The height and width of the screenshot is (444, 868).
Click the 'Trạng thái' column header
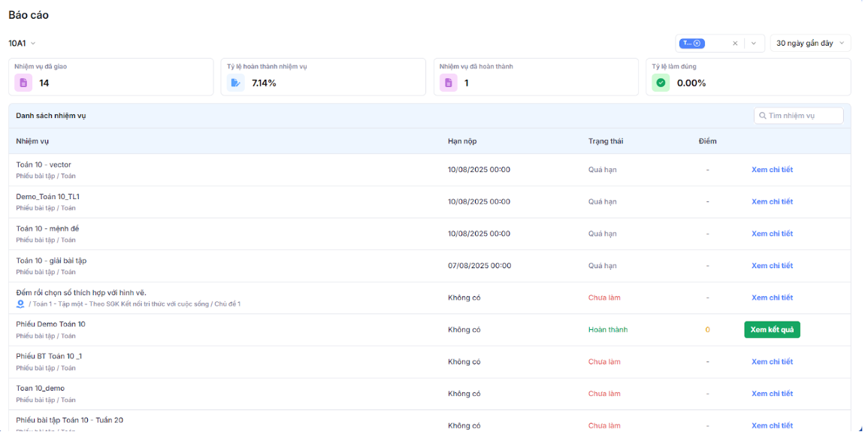pyautogui.click(x=605, y=141)
